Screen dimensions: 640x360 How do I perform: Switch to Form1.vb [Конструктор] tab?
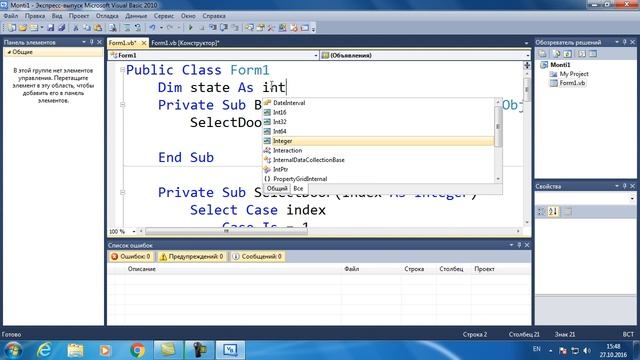click(185, 42)
